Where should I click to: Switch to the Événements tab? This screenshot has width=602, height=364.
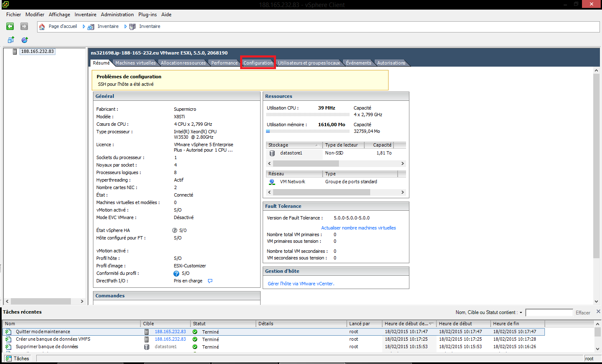[x=359, y=63]
